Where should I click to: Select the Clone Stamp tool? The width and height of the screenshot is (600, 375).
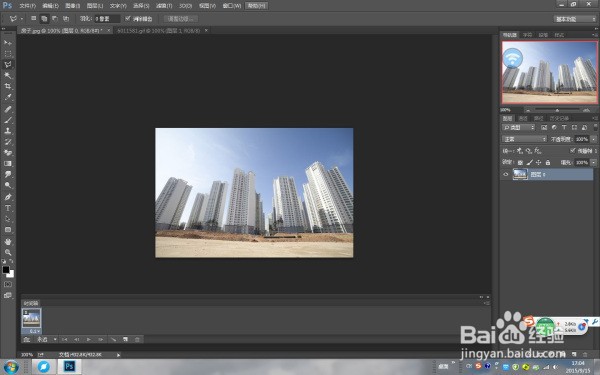coord(8,131)
